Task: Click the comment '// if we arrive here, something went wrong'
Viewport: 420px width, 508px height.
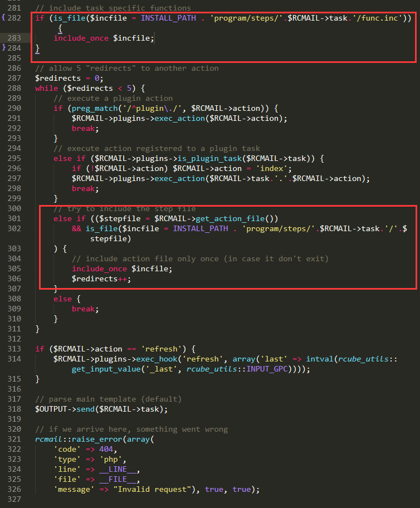Action: [131, 429]
